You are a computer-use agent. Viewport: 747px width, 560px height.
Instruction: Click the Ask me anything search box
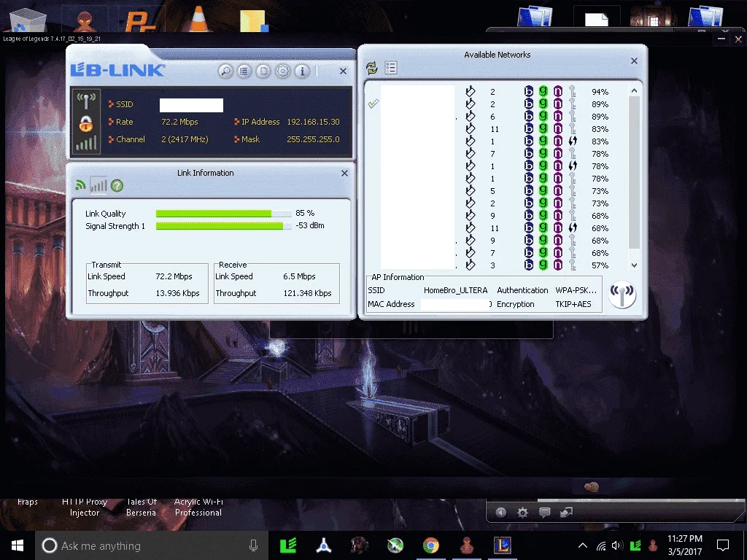point(152,545)
